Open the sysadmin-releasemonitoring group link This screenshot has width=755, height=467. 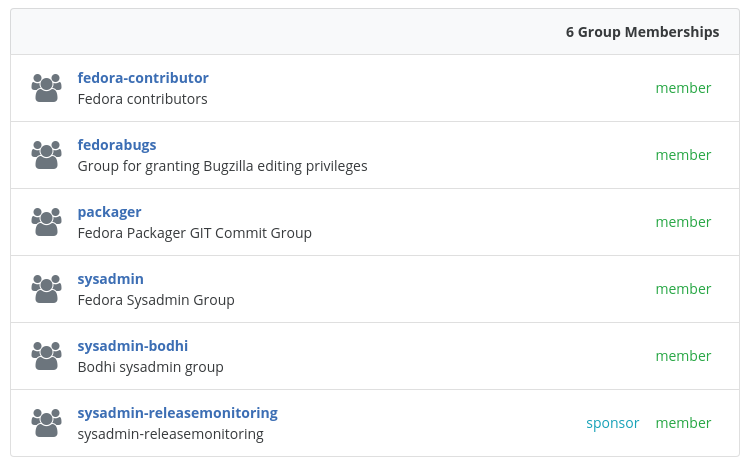[178, 413]
